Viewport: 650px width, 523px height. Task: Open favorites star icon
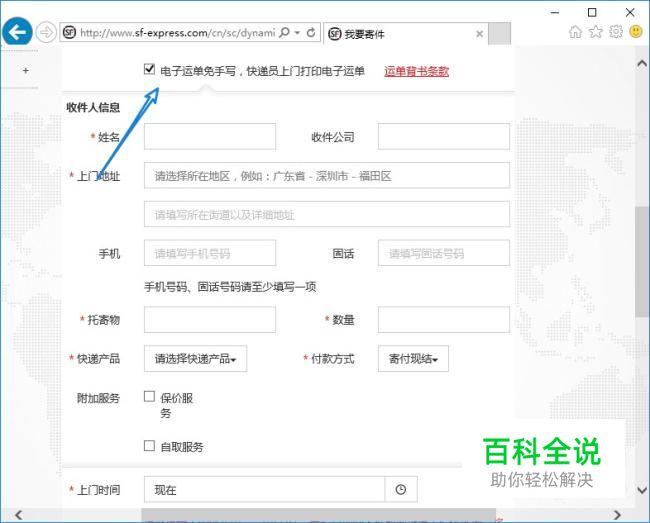click(x=596, y=31)
